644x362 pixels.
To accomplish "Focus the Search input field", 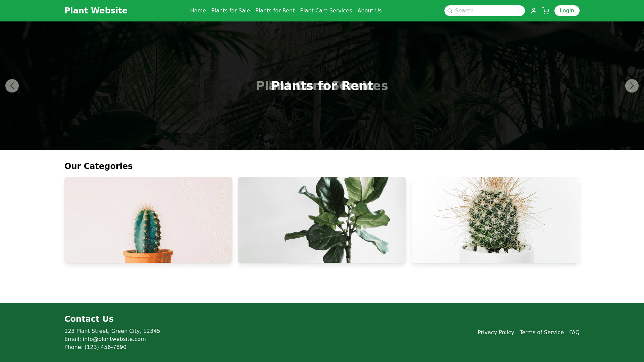I will pyautogui.click(x=485, y=11).
